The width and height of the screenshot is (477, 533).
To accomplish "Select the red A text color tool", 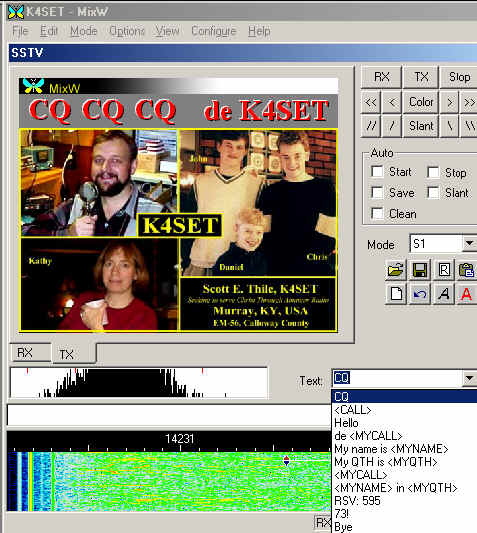I will 467,294.
